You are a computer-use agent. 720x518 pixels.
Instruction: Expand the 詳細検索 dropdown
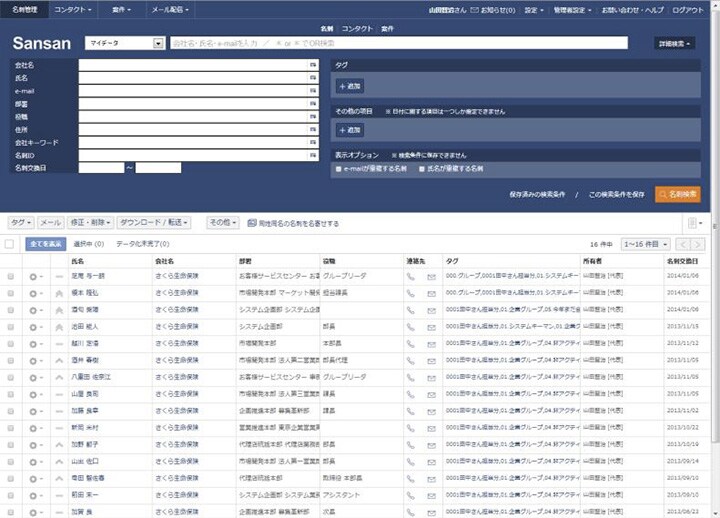click(x=674, y=44)
